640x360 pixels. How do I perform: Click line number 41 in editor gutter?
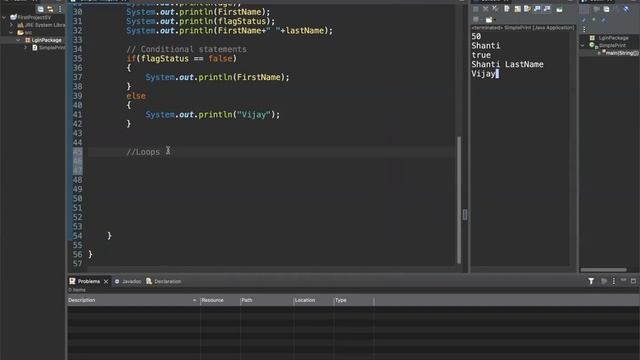click(x=78, y=115)
